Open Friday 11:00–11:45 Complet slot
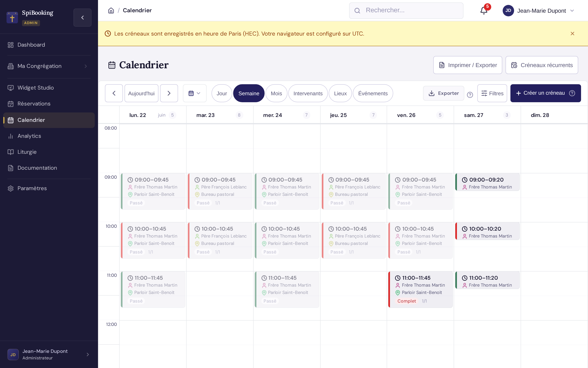The height and width of the screenshot is (368, 588). pos(420,289)
